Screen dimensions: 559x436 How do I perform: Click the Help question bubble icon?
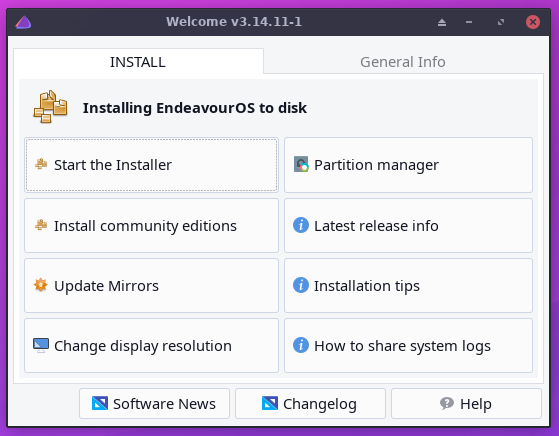447,404
